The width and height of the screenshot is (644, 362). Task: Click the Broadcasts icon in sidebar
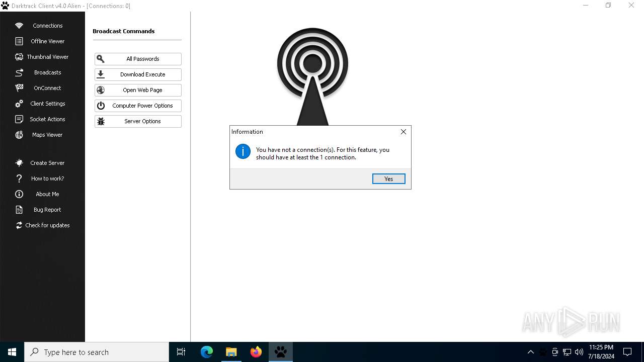19,72
